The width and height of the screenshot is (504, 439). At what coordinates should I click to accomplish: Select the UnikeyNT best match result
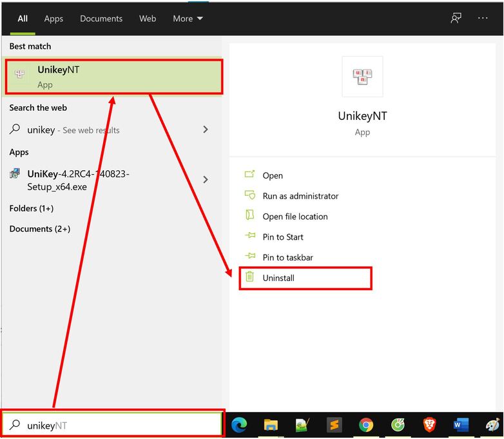[x=114, y=77]
